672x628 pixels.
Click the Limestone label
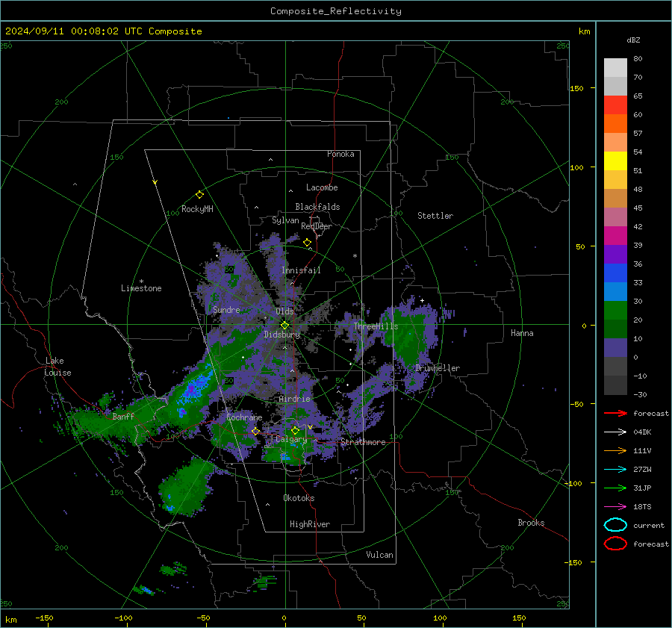coord(141,288)
